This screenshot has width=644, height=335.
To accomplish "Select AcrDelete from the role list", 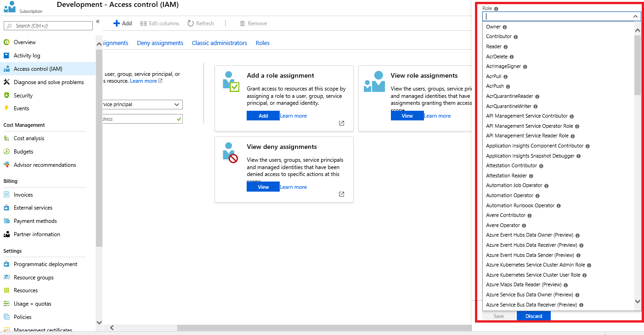I will 497,57.
